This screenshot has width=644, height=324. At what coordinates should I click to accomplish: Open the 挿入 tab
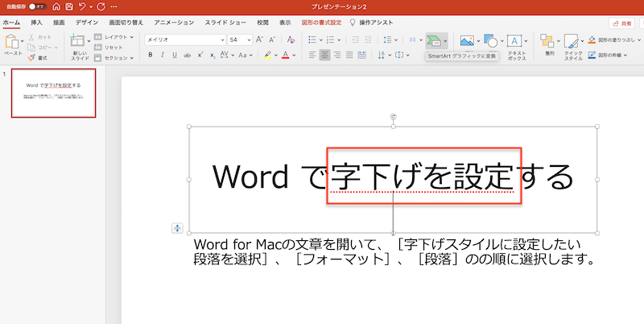pos(36,23)
